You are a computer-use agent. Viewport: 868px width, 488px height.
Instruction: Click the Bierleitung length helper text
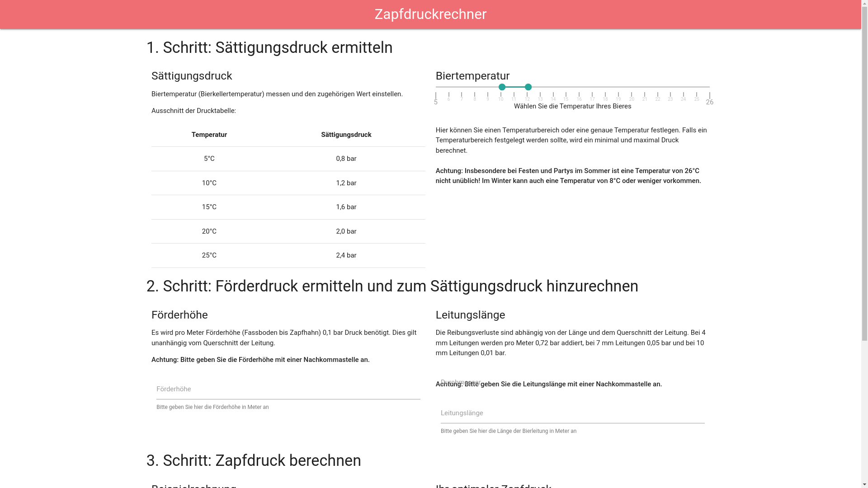pos(509,431)
